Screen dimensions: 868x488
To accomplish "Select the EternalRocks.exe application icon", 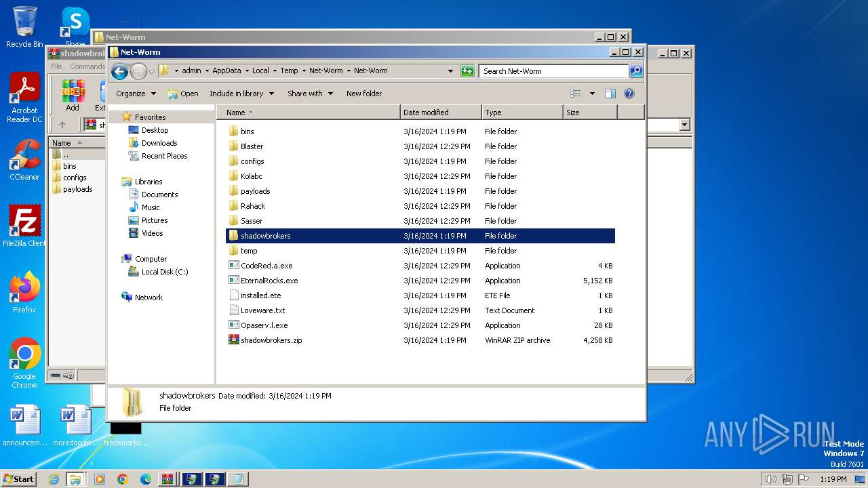I will (233, 281).
